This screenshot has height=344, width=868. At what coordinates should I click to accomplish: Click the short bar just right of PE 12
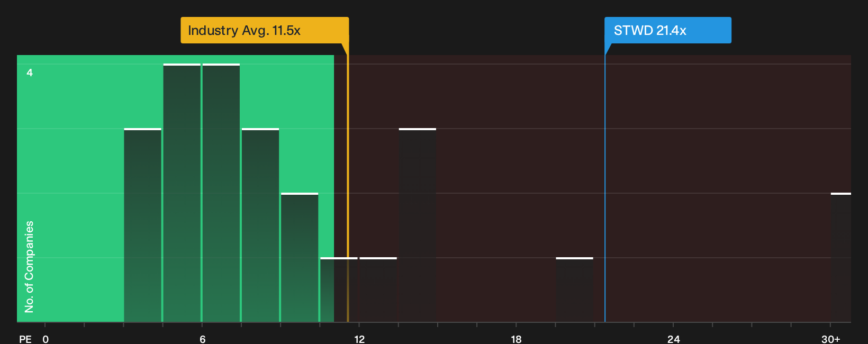coord(378,289)
